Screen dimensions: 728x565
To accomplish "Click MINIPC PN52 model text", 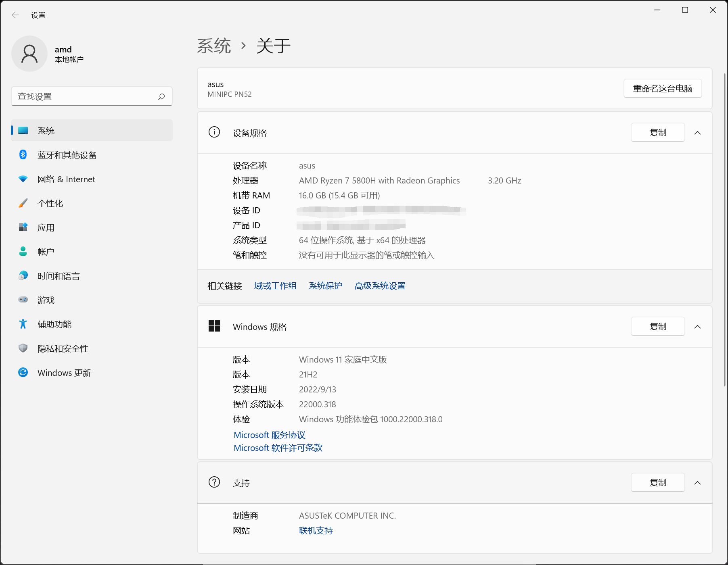I will click(x=229, y=94).
